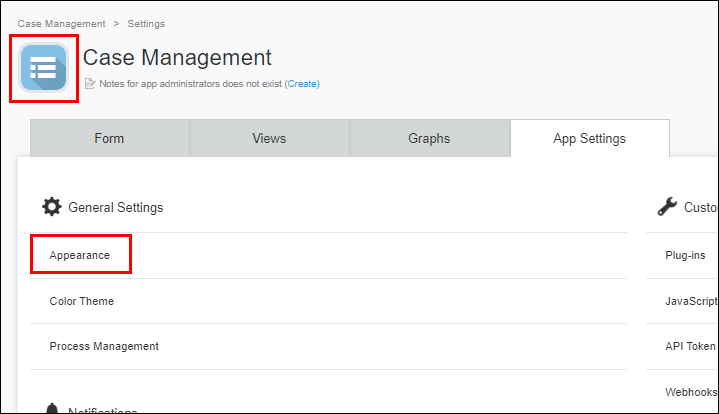Go to the Graphs tab
Viewport: 719px width, 414px height.
(x=429, y=139)
